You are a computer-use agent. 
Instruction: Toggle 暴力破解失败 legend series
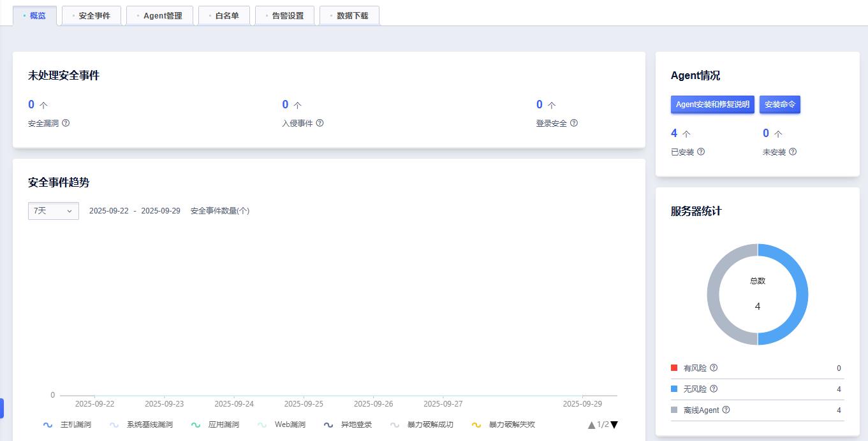(503, 424)
